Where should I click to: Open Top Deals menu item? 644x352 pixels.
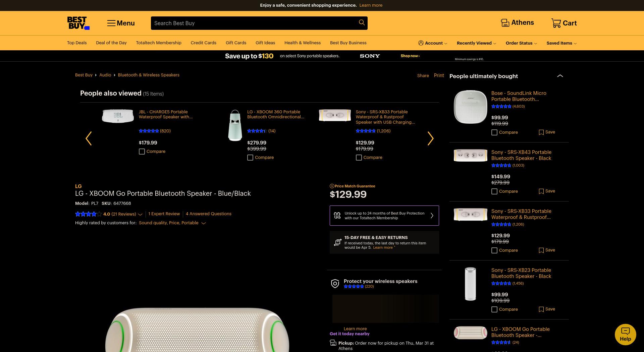[77, 43]
